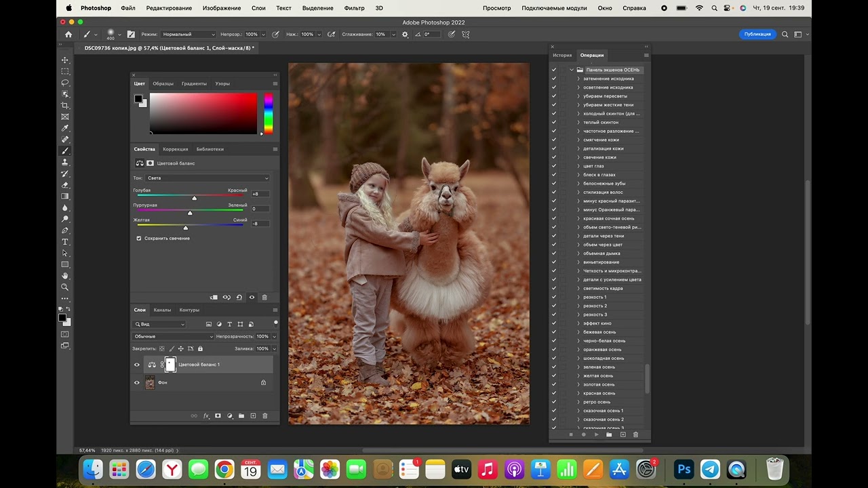Switch to the Коррекция tab
This screenshot has width=868, height=488.
[176, 149]
